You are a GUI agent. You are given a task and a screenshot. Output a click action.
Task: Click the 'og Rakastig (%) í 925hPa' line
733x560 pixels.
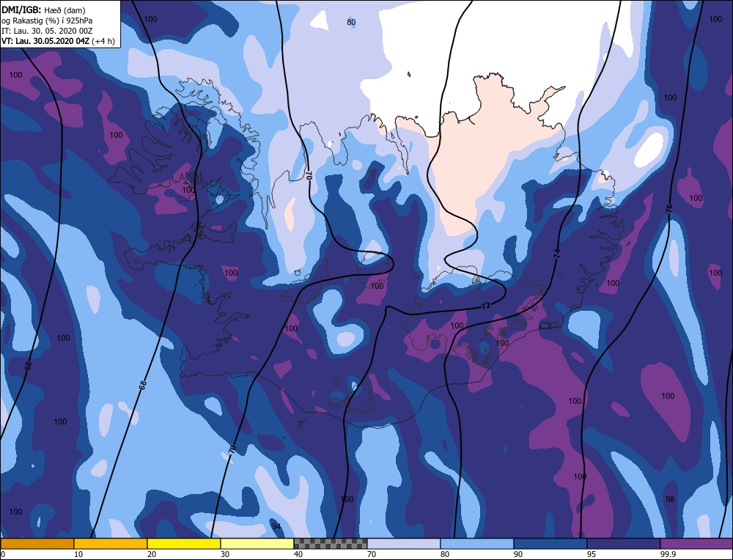[x=47, y=21]
